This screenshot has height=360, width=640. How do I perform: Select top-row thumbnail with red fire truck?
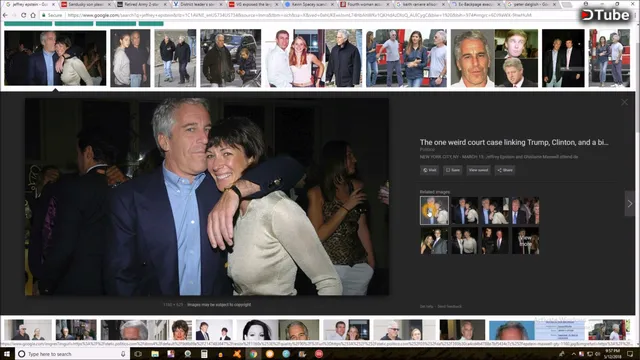406,58
